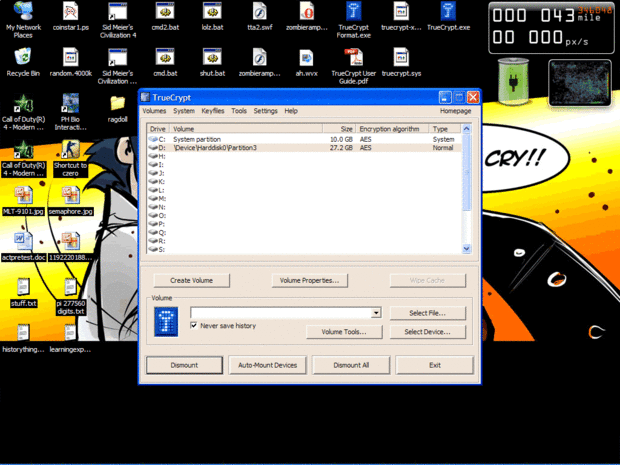
Task: Open the Volumes menu
Action: 154,111
